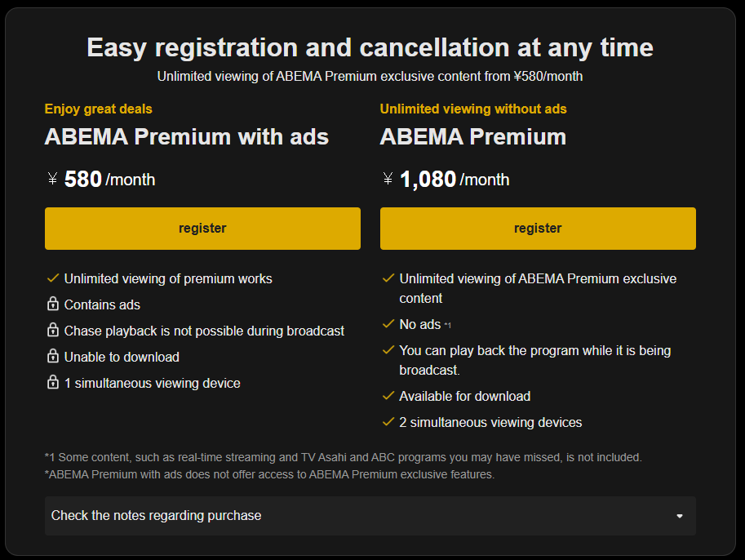Click checkmark beside 2 simultaneous viewing devices
Screen dimensions: 745x560
388,422
